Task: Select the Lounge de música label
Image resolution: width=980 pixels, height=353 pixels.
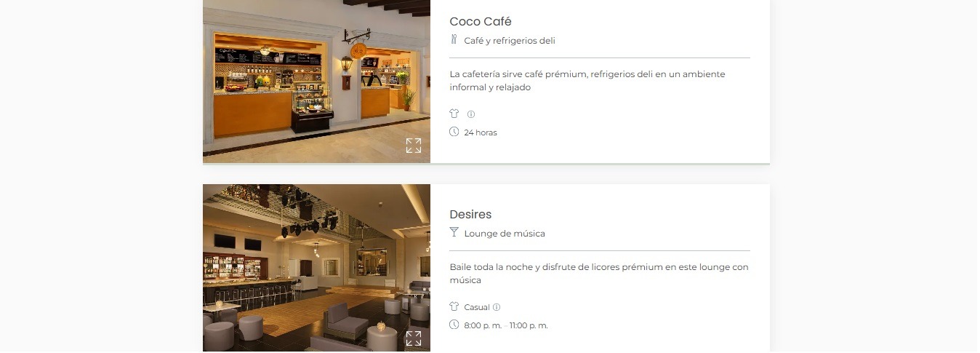Action: [x=505, y=234]
